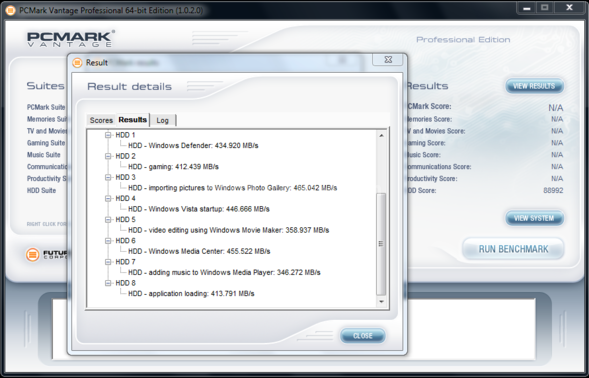
Task: Collapse the HDD 2 tree node
Action: point(108,156)
